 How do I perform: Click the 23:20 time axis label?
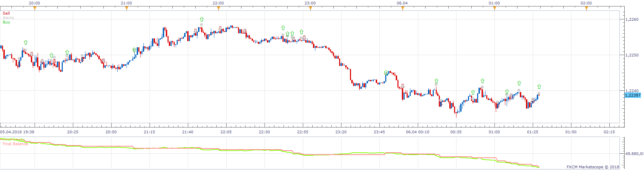(x=341, y=132)
